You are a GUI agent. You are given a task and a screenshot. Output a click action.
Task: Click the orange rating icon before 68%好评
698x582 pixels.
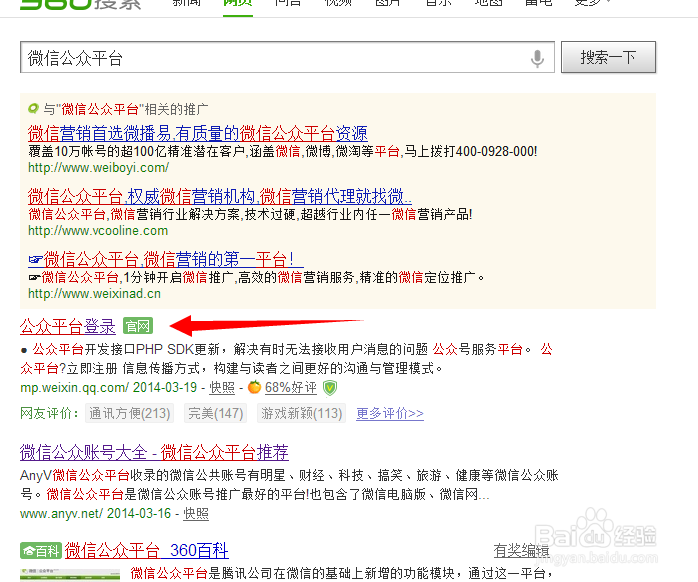(254, 387)
